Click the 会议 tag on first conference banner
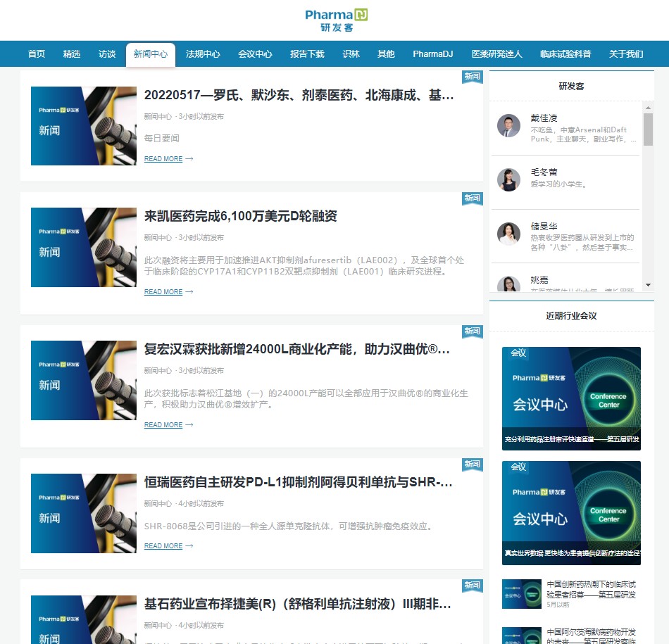 click(518, 353)
